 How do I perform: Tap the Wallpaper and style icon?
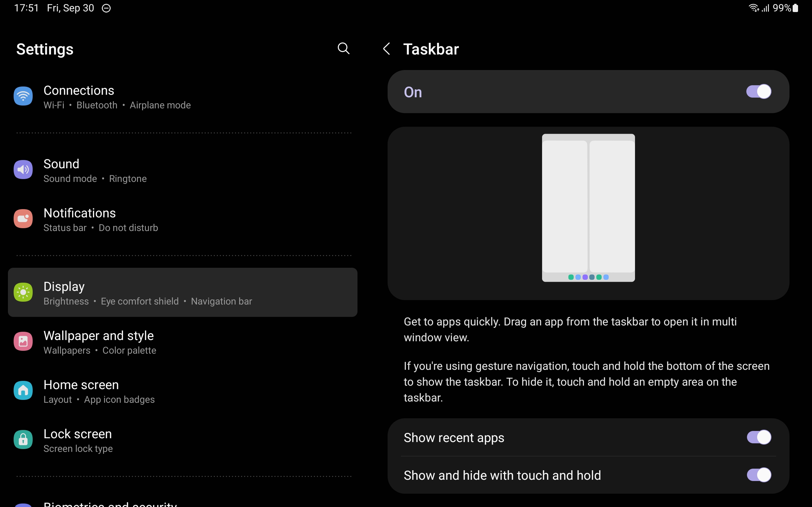tap(23, 341)
